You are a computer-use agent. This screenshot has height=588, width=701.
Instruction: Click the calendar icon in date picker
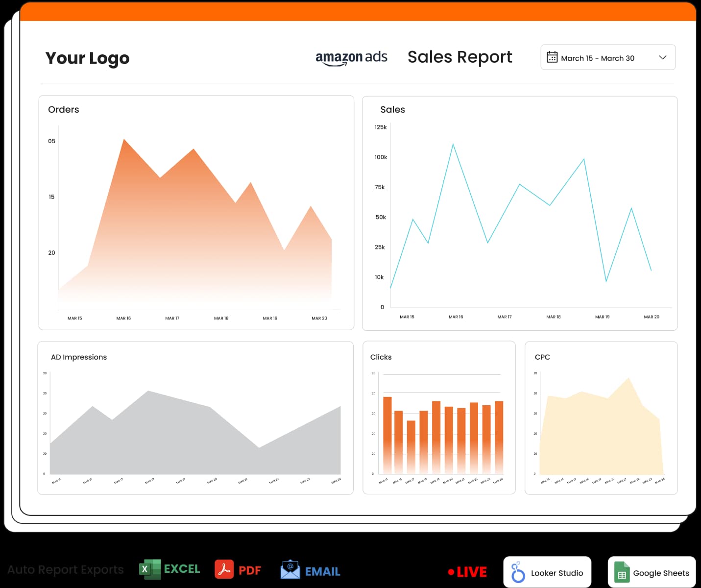pyautogui.click(x=552, y=57)
